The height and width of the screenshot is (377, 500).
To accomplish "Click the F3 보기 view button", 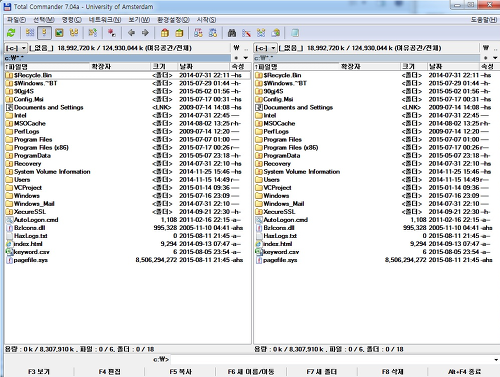I will pyautogui.click(x=39, y=372).
